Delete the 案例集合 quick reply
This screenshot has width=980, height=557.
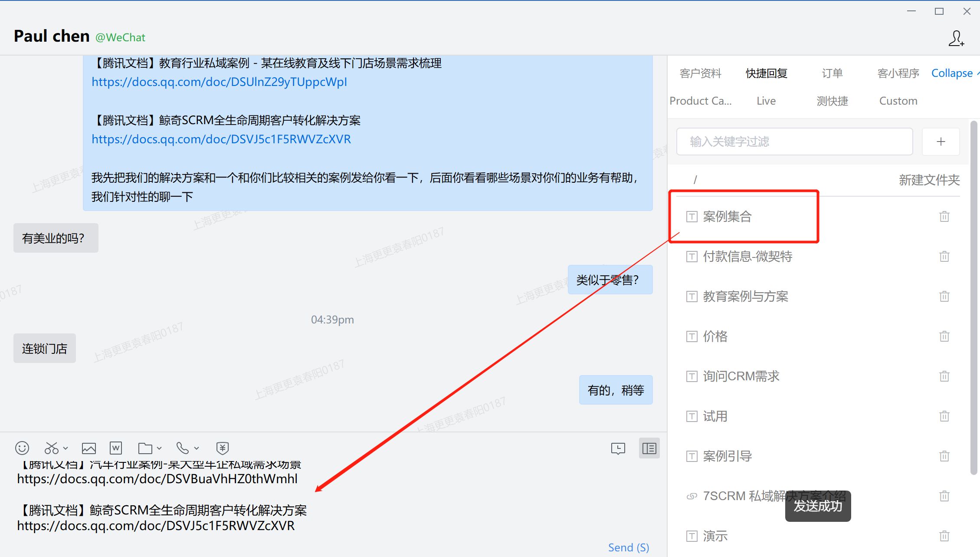click(944, 216)
